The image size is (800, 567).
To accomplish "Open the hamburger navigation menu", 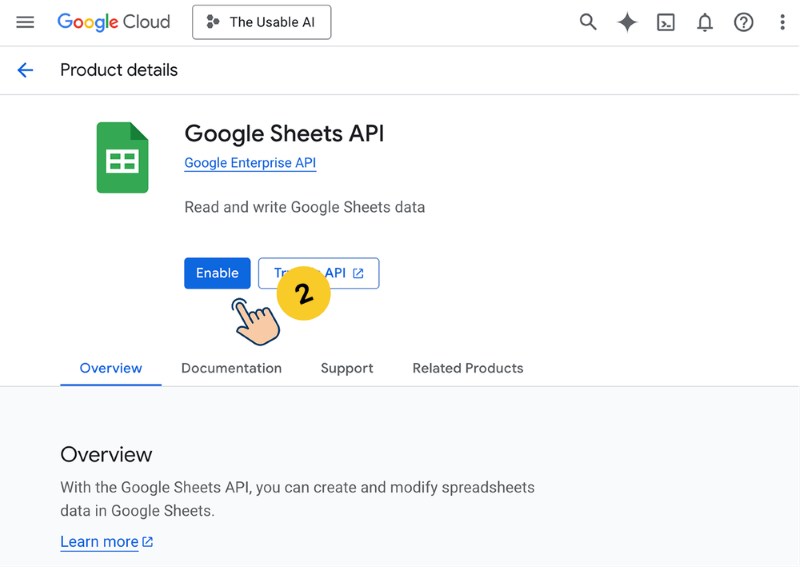I will click(x=25, y=22).
